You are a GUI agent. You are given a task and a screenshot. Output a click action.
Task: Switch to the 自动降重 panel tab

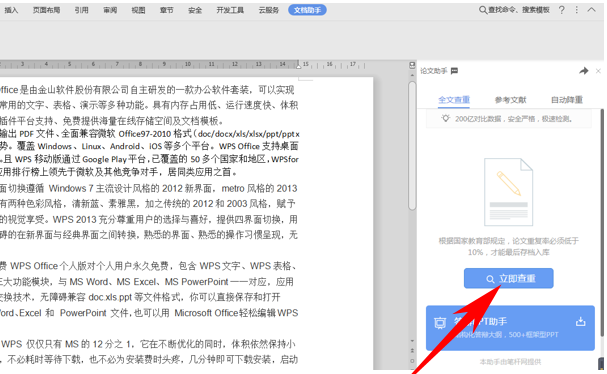point(567,100)
